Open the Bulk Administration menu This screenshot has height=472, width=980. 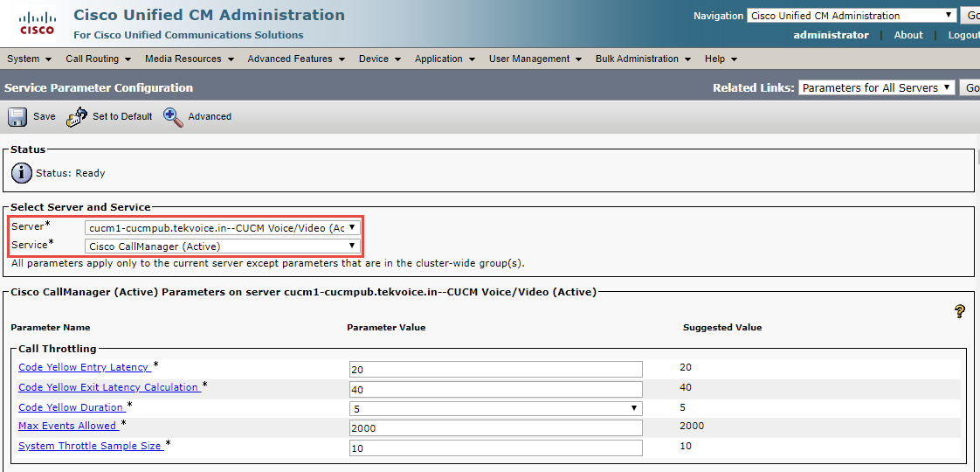[x=643, y=59]
